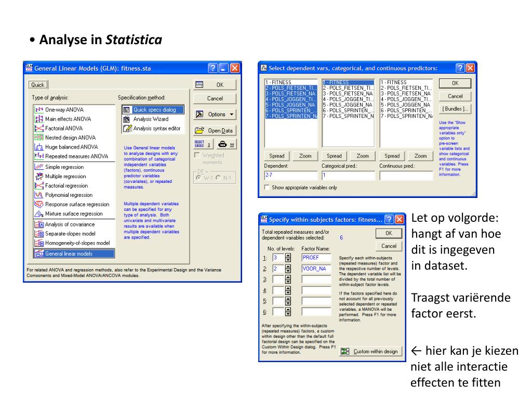Viewport: 532px width, 399px height.
Task: Select FITNESS in the categorical predictor list
Action: [349, 83]
